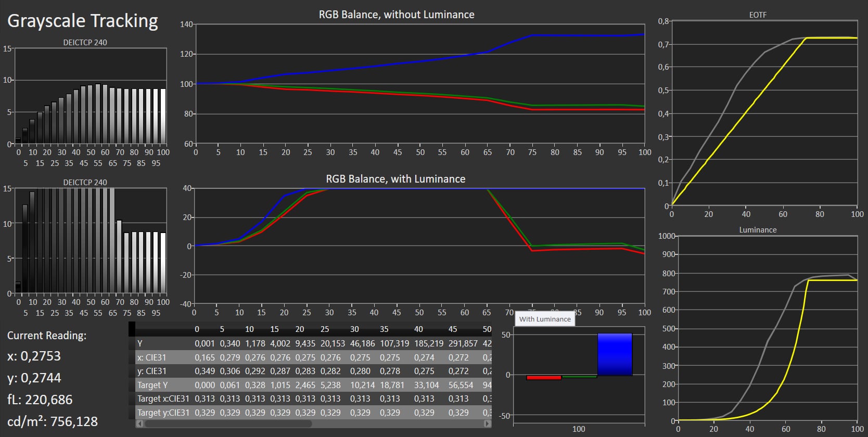Click the Y value 291,857 cell
The height and width of the screenshot is (437, 868).
(463, 343)
